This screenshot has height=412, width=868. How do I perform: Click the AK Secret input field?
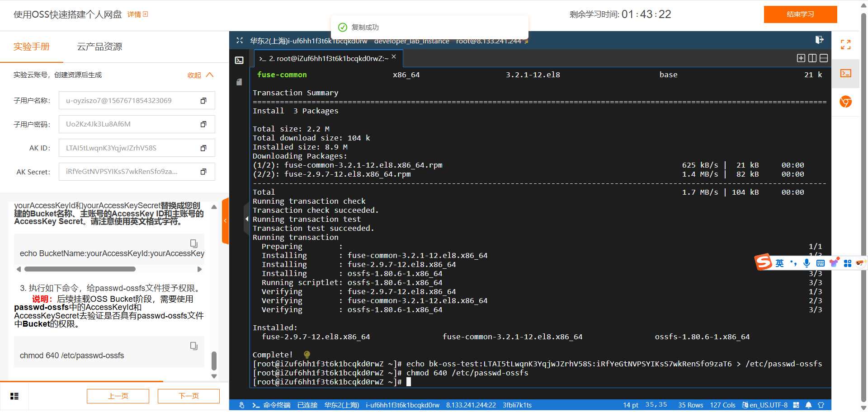click(x=137, y=172)
